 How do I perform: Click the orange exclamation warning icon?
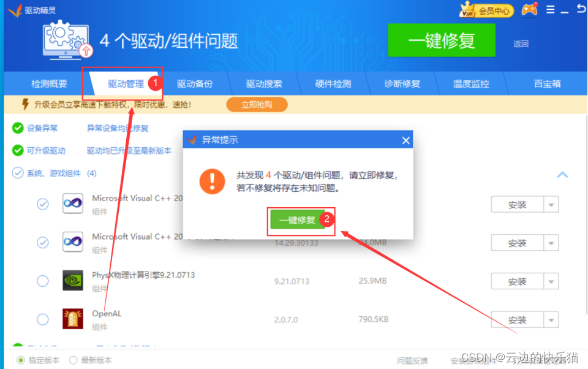click(x=213, y=181)
